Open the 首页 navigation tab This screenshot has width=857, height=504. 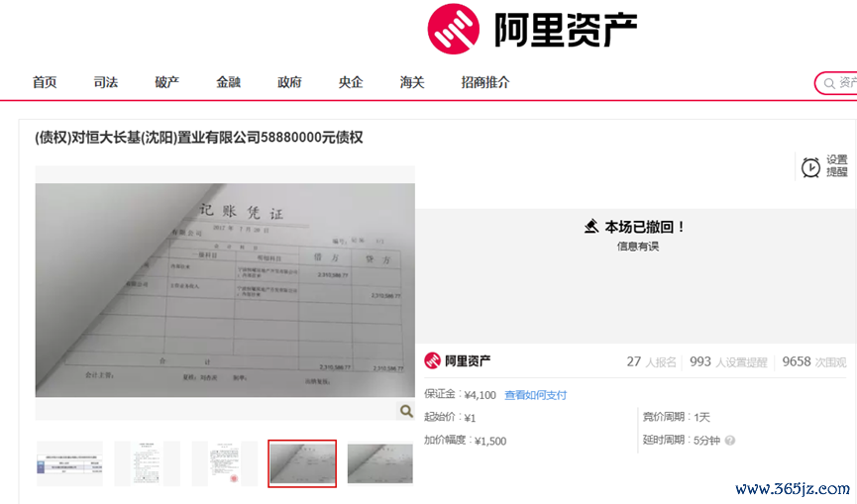pos(45,82)
